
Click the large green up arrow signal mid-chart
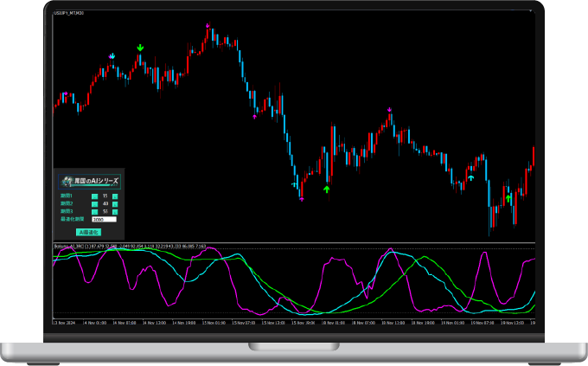327,189
